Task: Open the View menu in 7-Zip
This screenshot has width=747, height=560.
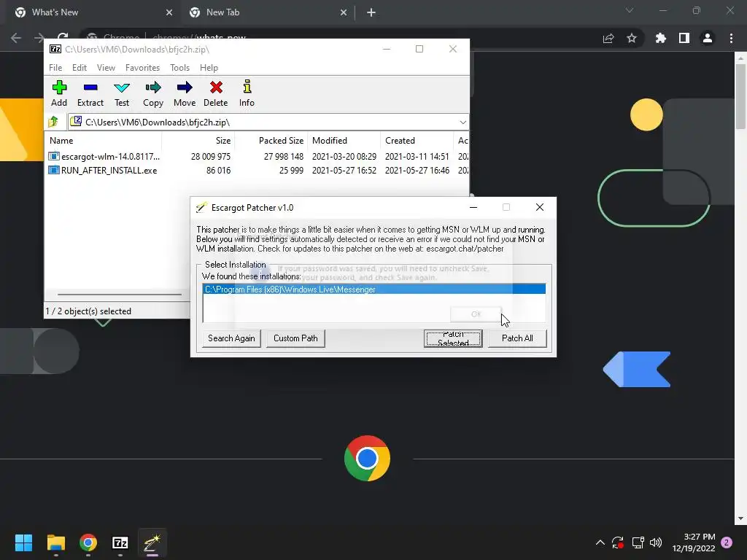Action: (106, 68)
